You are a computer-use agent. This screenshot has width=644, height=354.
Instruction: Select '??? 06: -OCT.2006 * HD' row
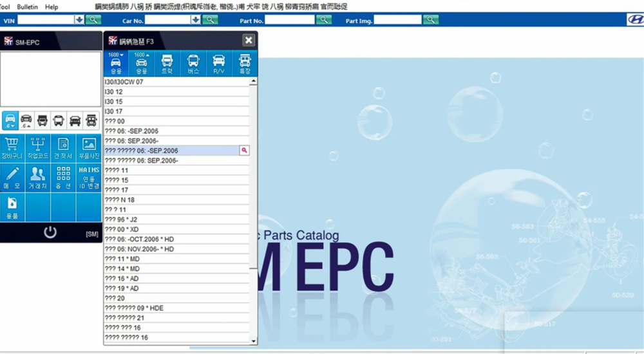176,239
